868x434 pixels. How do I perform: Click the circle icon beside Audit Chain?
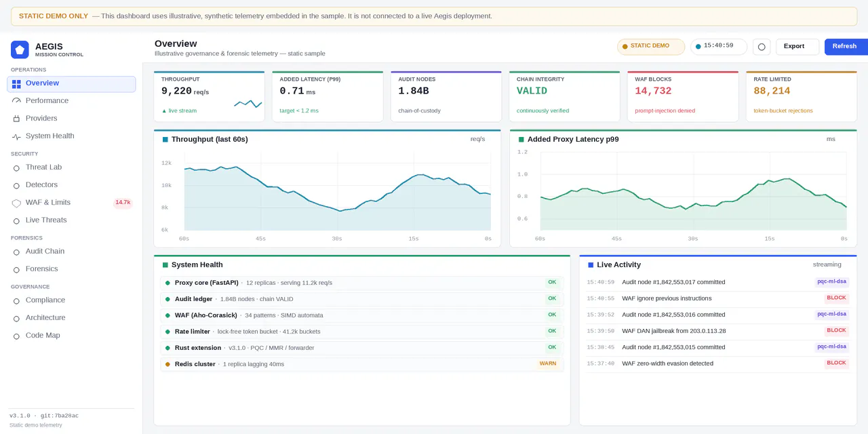16,252
